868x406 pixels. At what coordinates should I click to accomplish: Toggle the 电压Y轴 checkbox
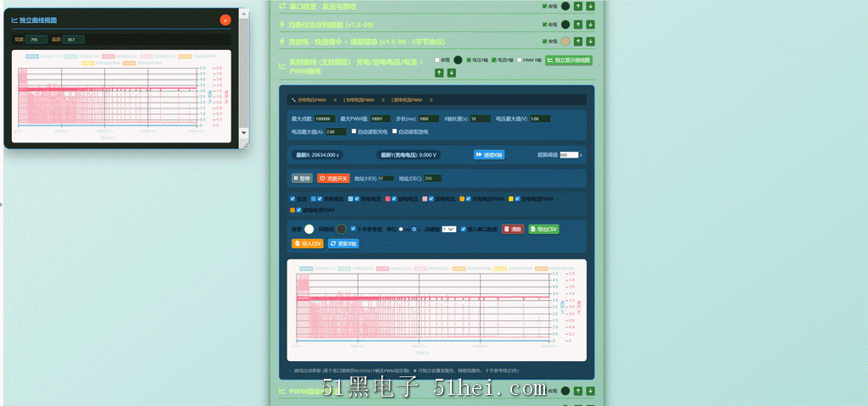pos(469,60)
